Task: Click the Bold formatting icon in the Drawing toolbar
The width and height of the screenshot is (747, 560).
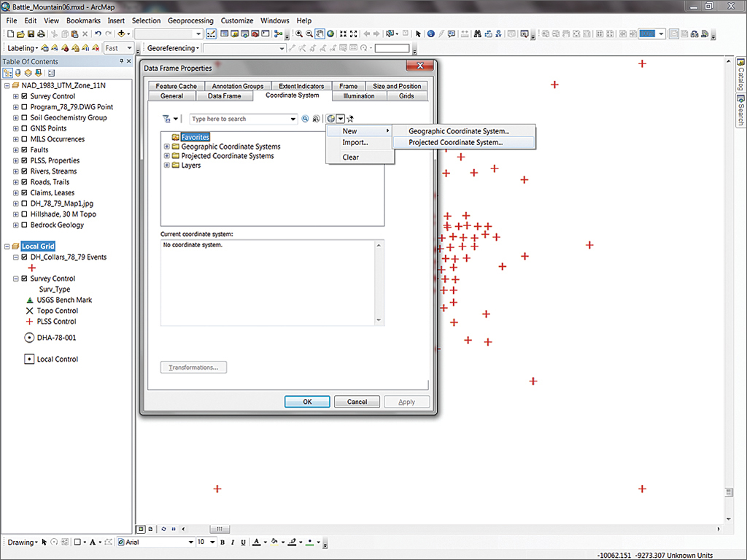Action: [222, 542]
